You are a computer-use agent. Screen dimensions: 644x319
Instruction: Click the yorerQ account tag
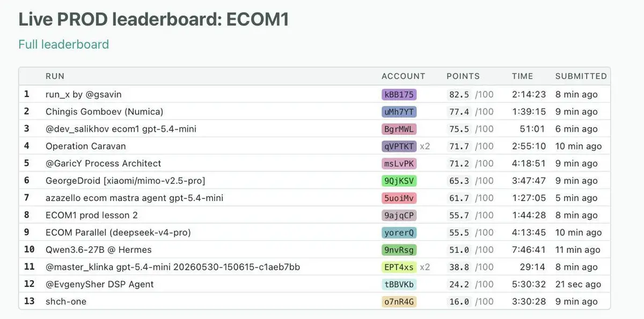(x=399, y=232)
